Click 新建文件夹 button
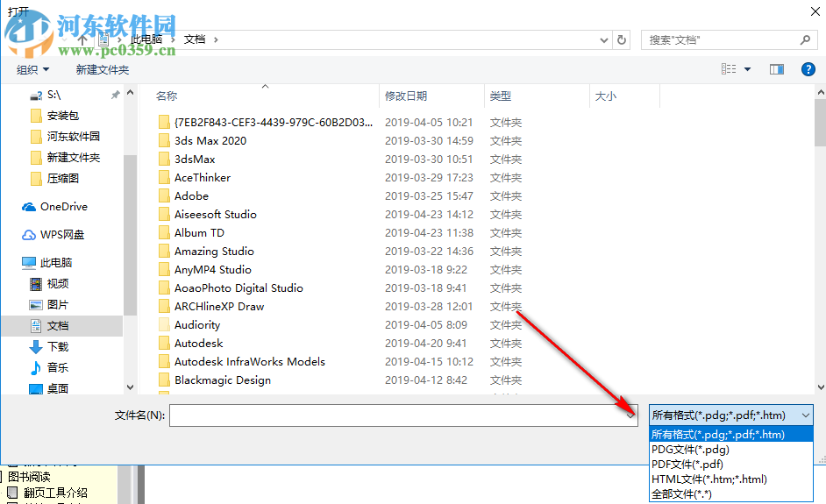This screenshot has height=504, width=826. coord(103,69)
